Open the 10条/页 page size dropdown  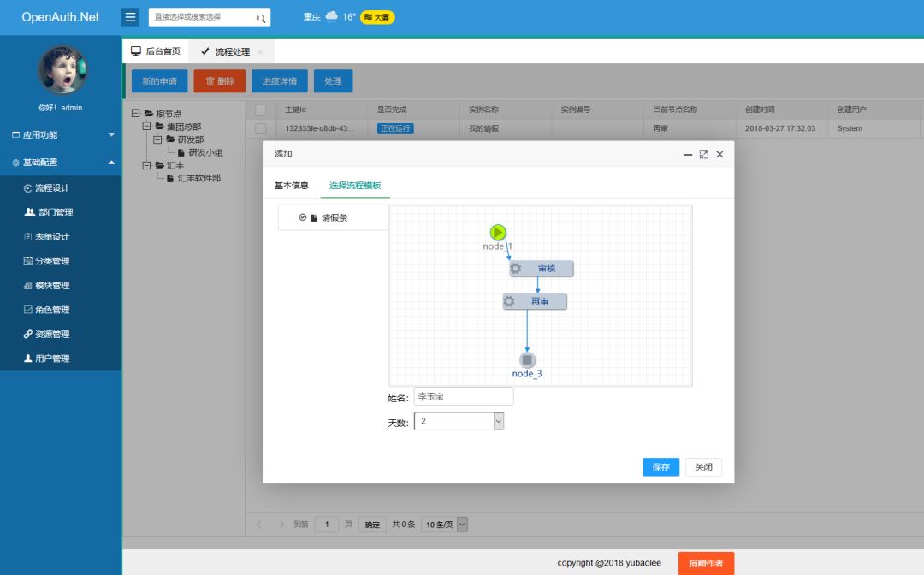(x=444, y=524)
